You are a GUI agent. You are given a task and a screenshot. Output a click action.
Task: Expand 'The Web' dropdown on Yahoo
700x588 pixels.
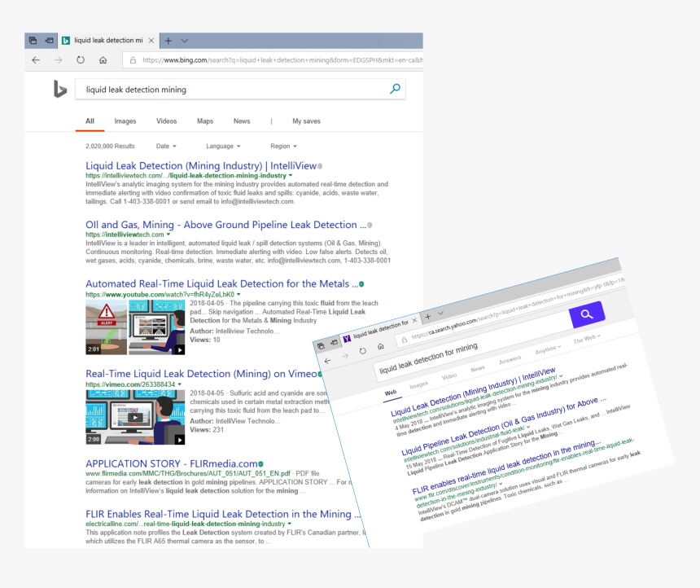coord(587,338)
